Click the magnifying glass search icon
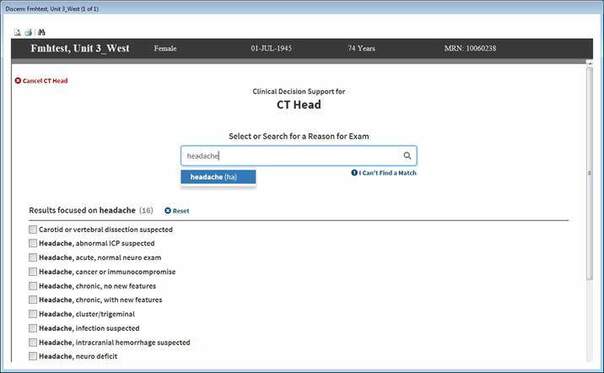The image size is (604, 373). (x=407, y=156)
